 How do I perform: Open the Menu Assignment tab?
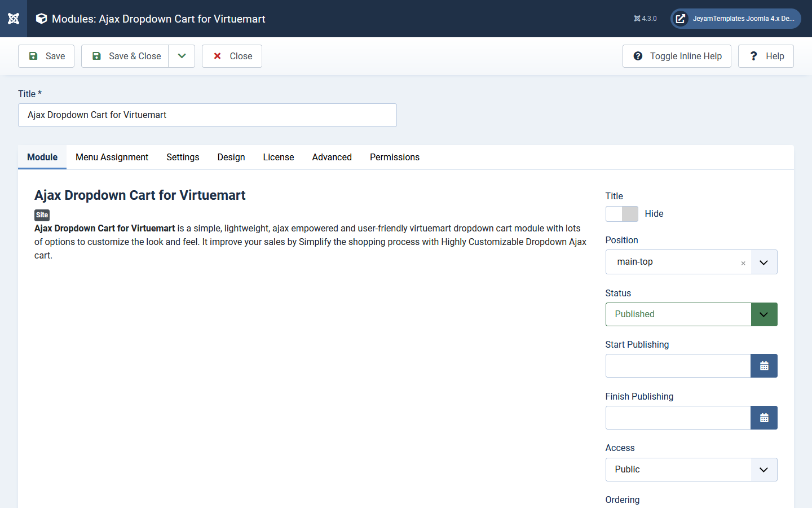pos(112,157)
